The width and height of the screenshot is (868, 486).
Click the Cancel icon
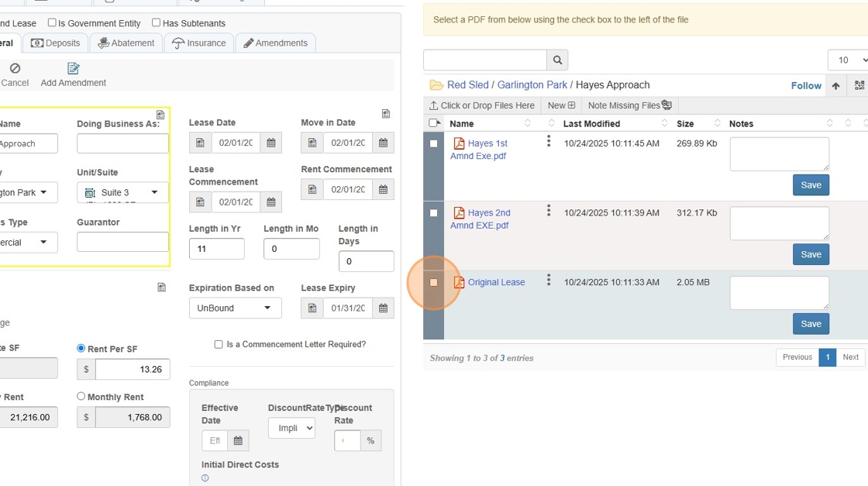(15, 69)
